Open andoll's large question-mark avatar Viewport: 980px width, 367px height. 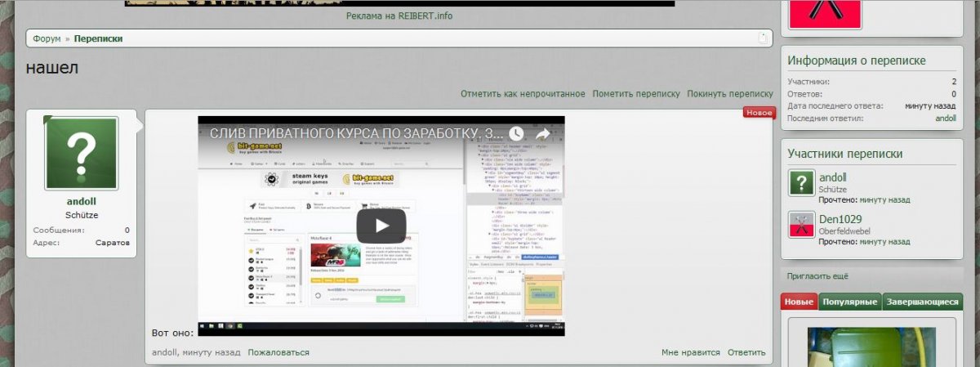point(81,153)
